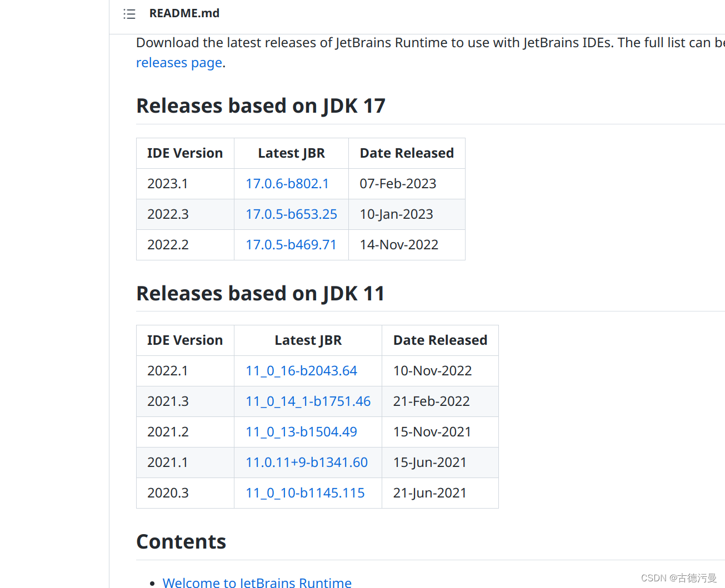Open JBR 11.0.11+9-b1341.60 release link
Screen dimensions: 725x588
coord(307,463)
